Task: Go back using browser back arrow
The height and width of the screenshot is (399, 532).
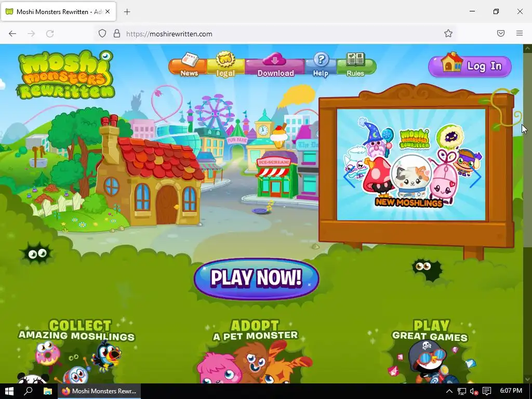Action: coord(12,34)
